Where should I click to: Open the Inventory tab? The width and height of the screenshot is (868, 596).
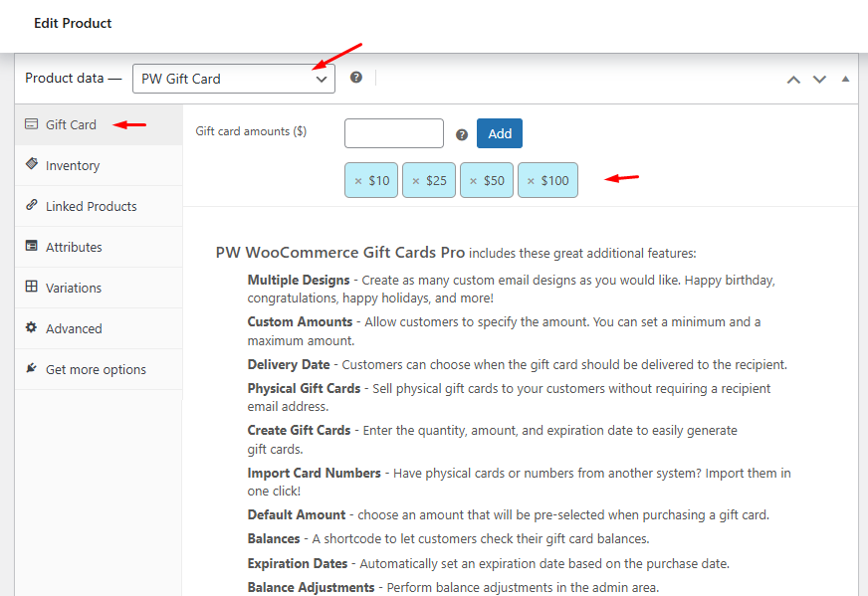99,165
